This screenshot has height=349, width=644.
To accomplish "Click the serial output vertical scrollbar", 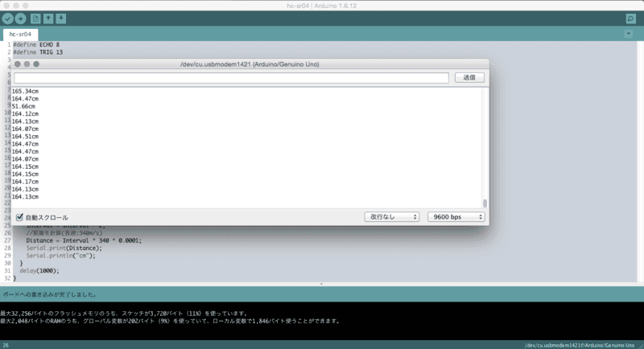I will (x=485, y=203).
